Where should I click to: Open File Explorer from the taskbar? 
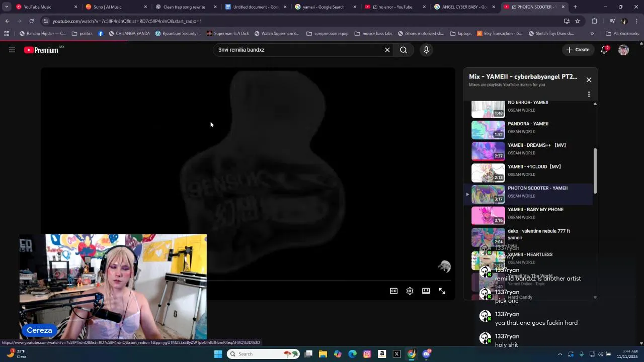[x=323, y=354]
